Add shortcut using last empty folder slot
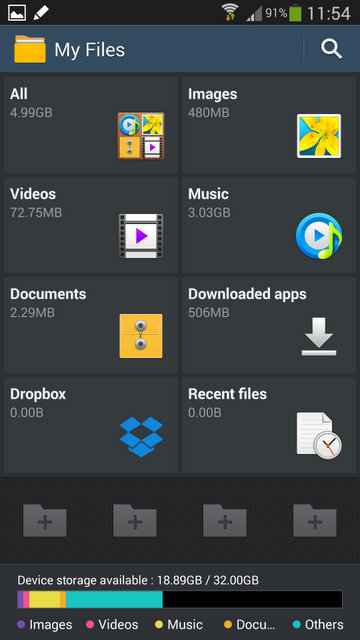 click(x=315, y=520)
